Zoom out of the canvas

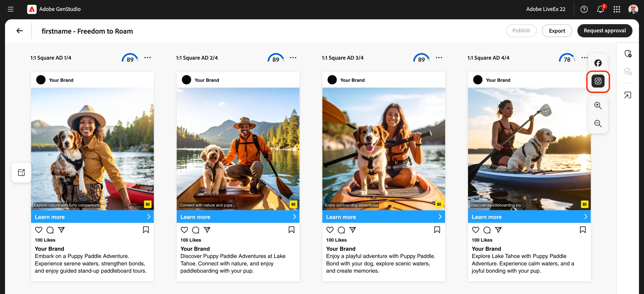pyautogui.click(x=598, y=123)
